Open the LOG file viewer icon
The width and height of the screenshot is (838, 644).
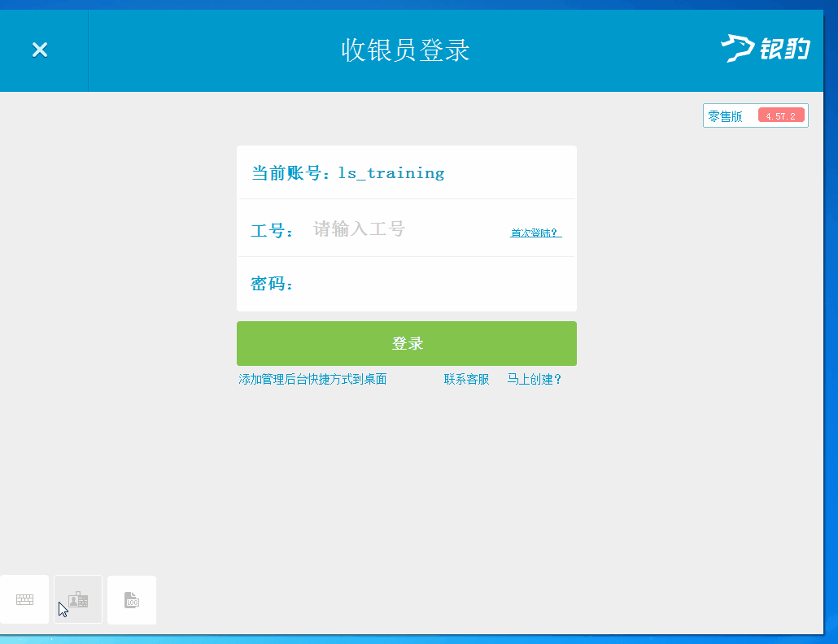131,599
